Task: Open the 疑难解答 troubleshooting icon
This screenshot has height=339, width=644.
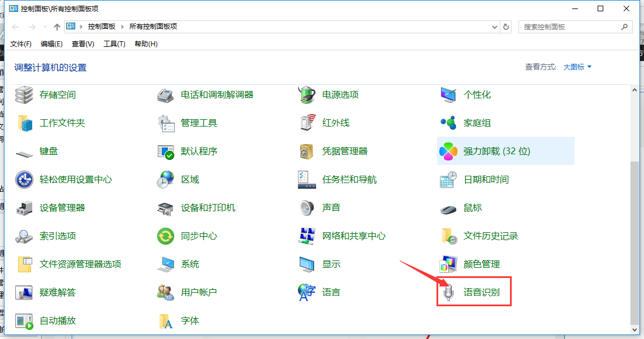Action: (x=24, y=293)
